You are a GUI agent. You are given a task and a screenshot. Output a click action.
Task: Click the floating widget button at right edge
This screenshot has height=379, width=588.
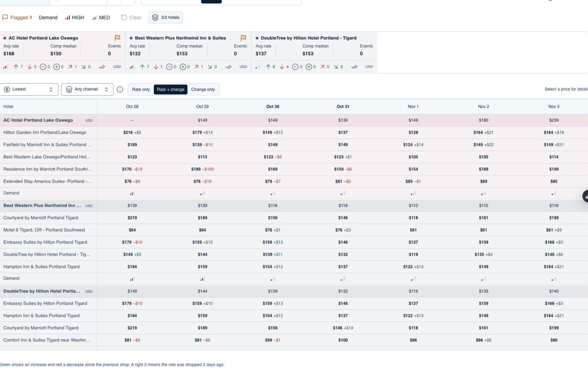coord(585,196)
